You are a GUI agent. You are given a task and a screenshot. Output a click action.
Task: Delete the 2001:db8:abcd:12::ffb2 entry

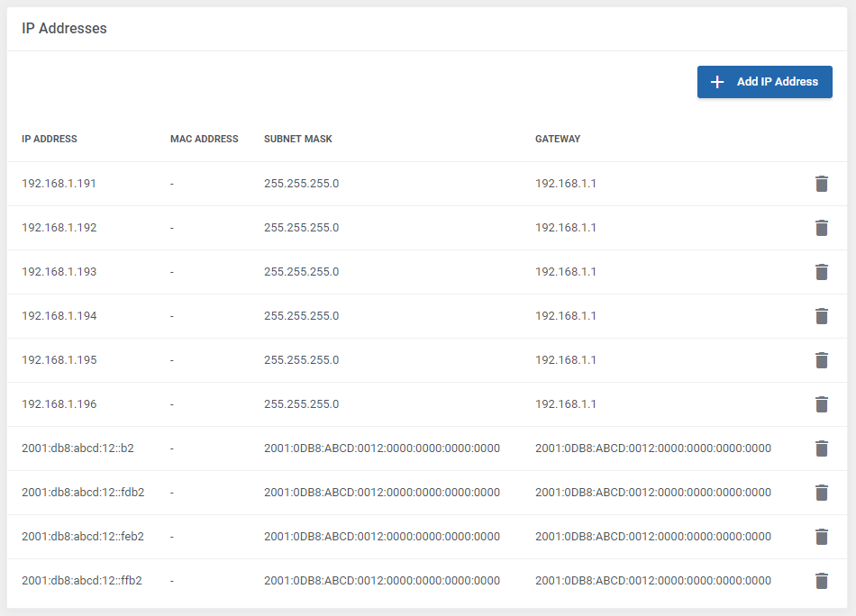pyautogui.click(x=821, y=582)
